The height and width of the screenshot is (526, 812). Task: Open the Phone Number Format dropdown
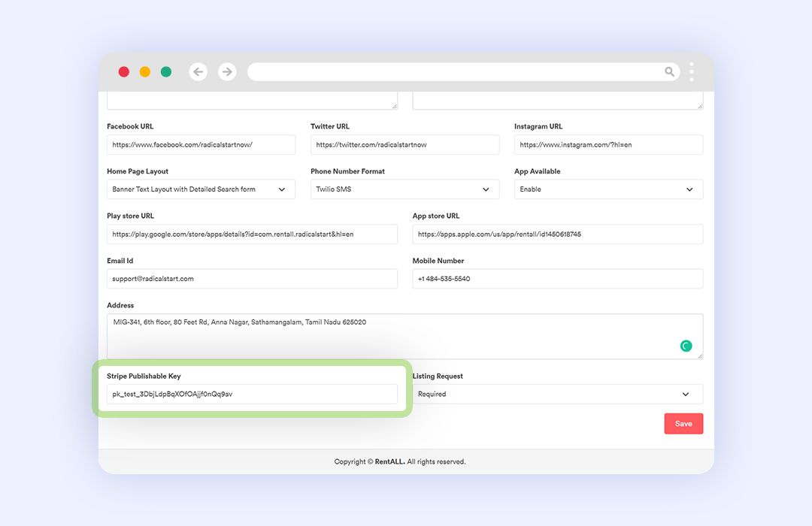[x=405, y=189]
